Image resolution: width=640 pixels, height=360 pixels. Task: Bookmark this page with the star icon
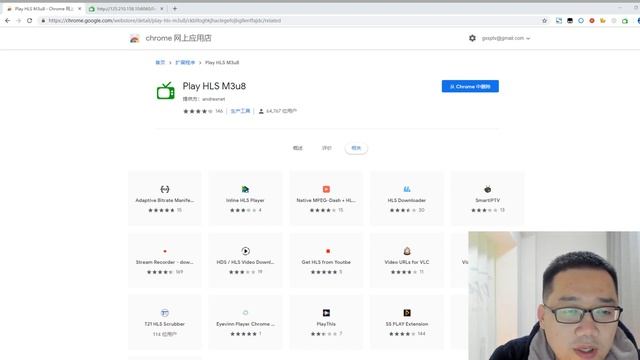544,20
